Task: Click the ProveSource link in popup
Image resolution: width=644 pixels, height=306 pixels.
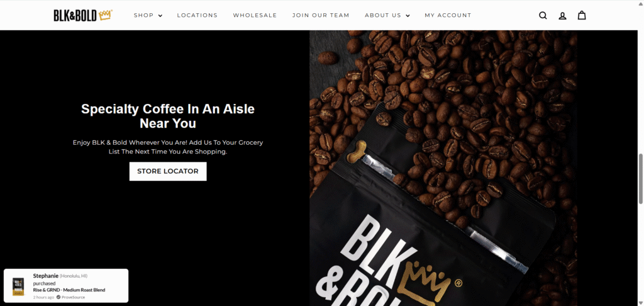Action: (73, 297)
